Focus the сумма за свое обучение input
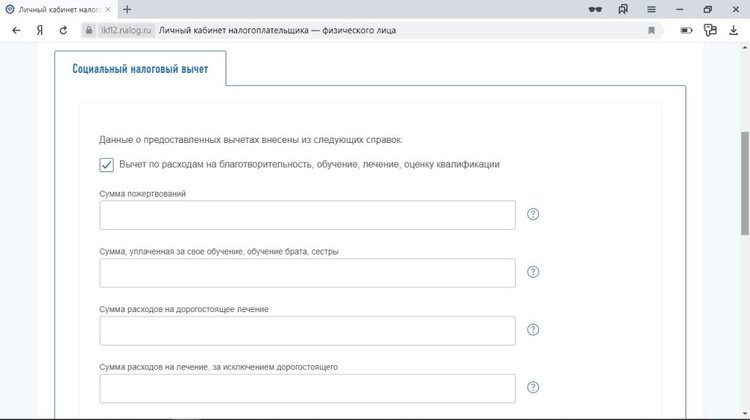Screen dimensions: 750x420 click(x=307, y=273)
